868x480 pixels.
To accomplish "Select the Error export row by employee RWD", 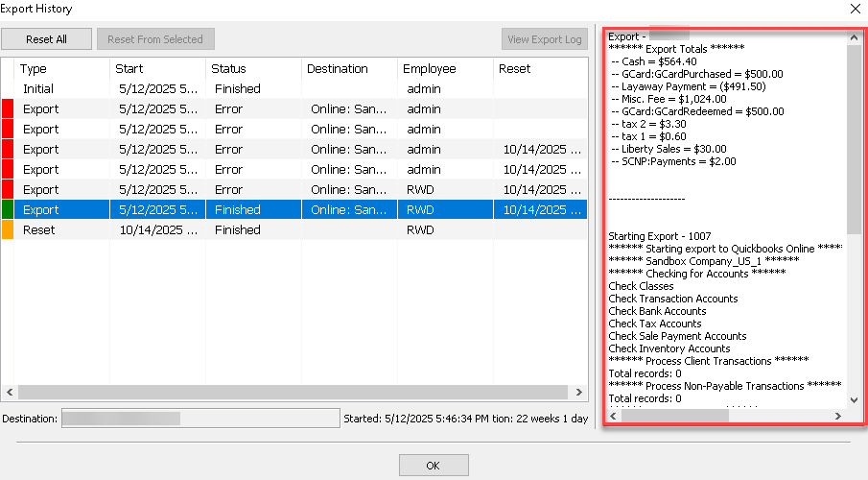I will point(293,189).
